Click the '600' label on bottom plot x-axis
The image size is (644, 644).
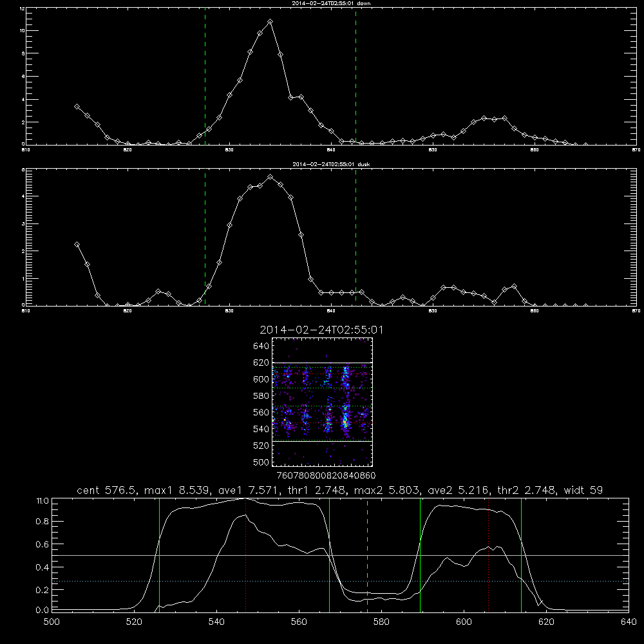point(464,622)
